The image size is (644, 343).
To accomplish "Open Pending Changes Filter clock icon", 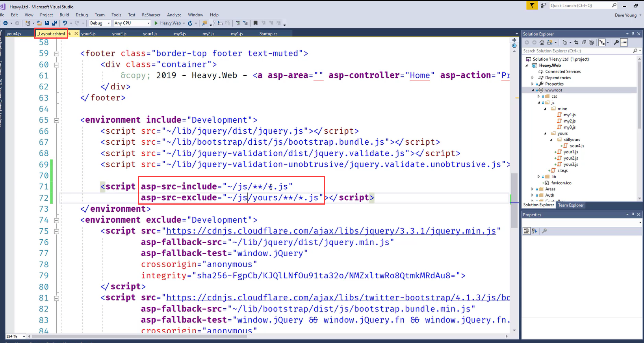I will click(565, 43).
